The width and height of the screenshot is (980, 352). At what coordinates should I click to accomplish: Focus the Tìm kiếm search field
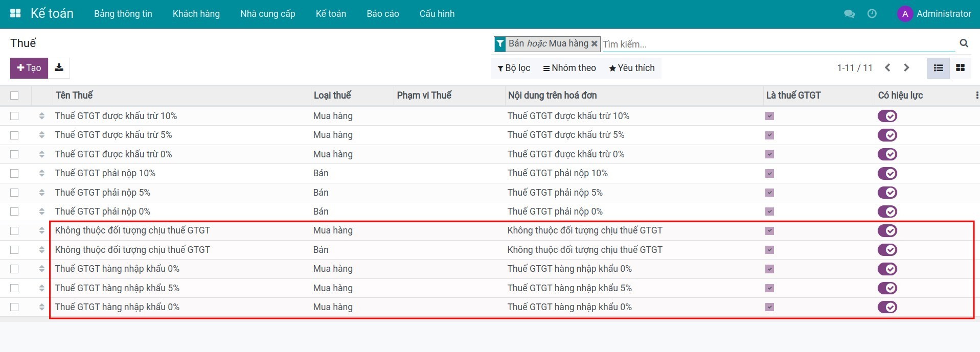click(777, 44)
